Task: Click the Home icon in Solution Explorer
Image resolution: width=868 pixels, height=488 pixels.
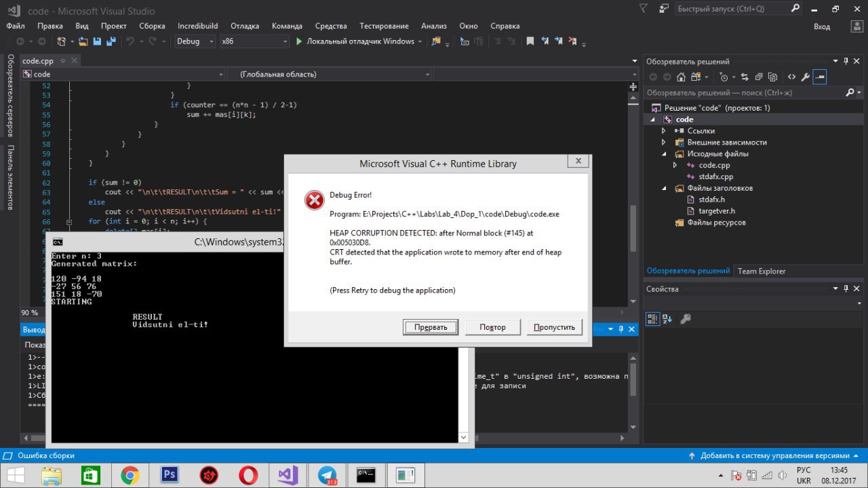Action: click(x=681, y=77)
